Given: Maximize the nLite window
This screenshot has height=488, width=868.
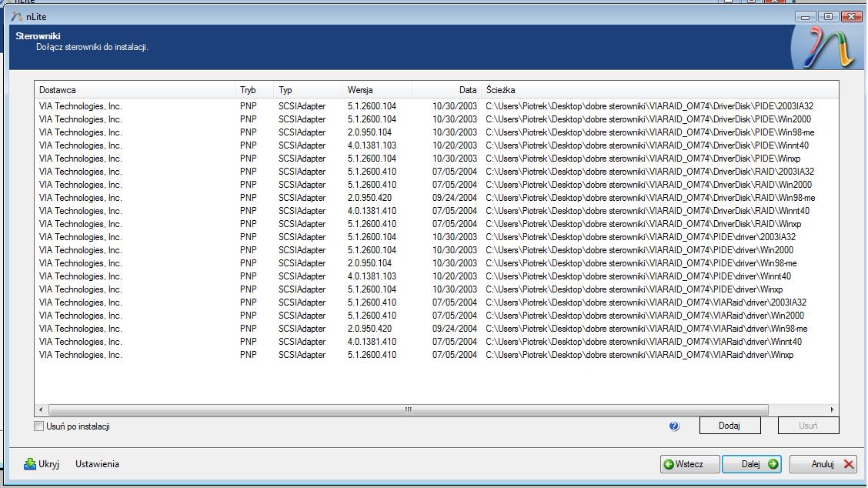Looking at the screenshot, I should (x=828, y=17).
